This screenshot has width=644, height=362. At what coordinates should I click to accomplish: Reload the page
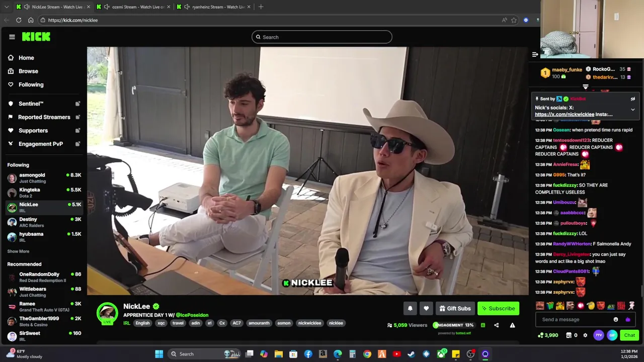19,20
